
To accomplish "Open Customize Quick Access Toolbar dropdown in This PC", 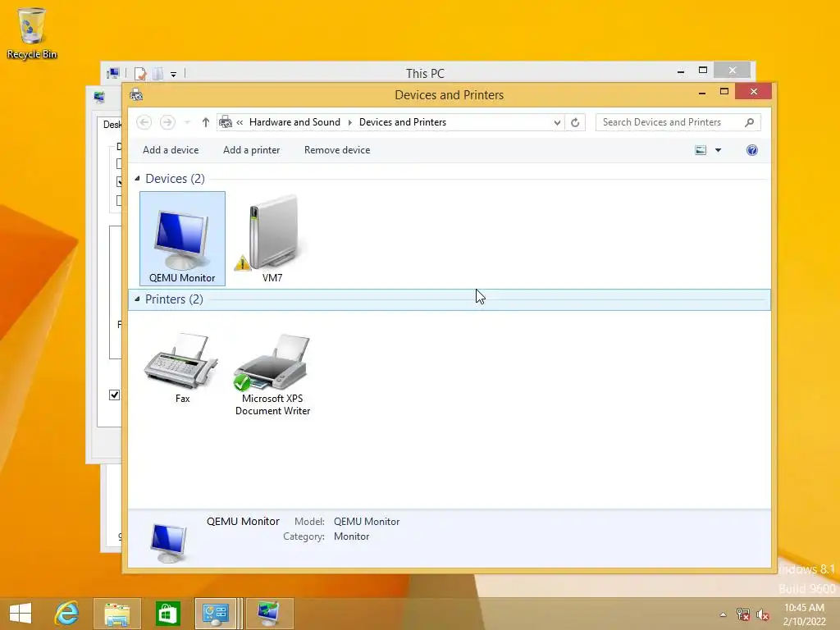I will coord(174,74).
